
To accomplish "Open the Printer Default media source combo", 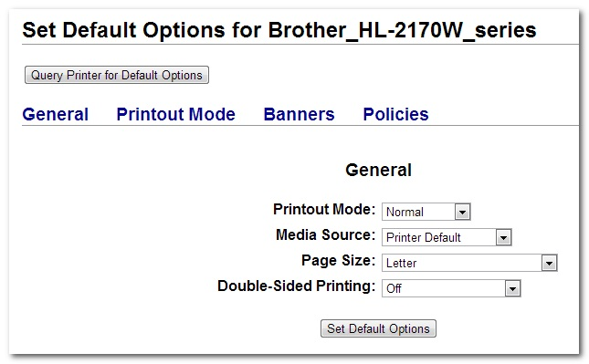I will [447, 237].
